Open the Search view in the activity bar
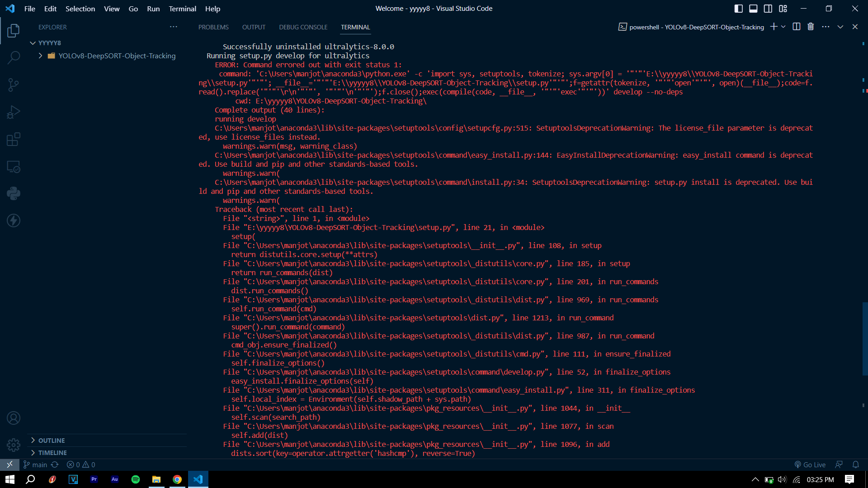The height and width of the screenshot is (488, 868). pos(14,57)
